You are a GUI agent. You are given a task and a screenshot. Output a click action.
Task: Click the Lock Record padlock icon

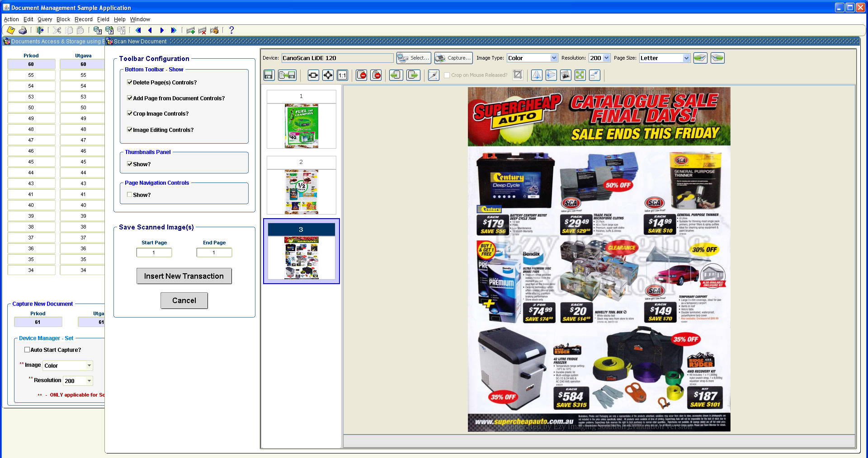point(214,30)
